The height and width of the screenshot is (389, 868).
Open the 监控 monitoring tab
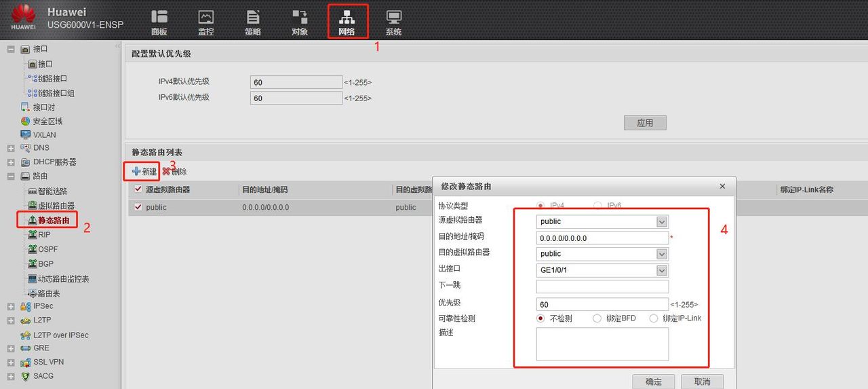click(205, 22)
